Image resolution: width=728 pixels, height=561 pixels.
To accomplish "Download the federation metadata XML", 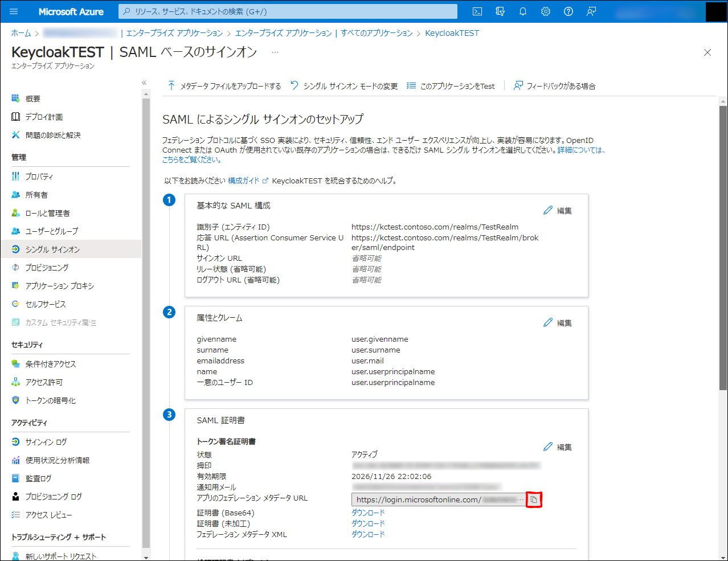I will (x=368, y=534).
